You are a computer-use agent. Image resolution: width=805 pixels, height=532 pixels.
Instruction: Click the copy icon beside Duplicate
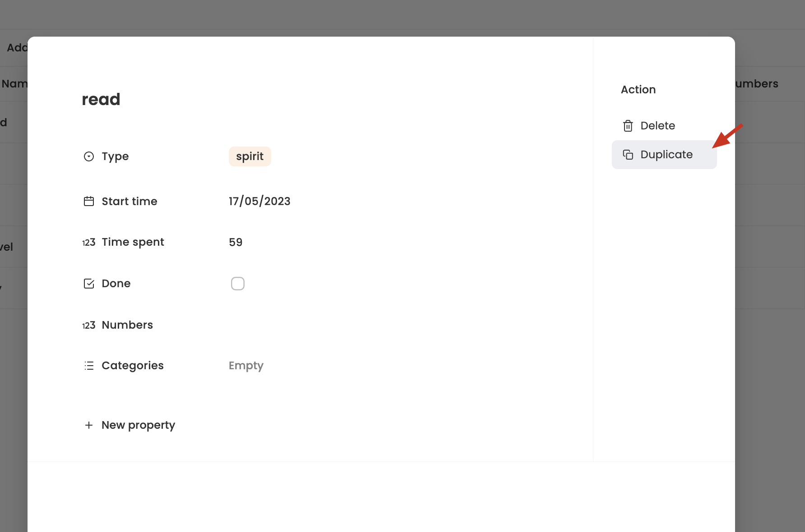click(628, 154)
